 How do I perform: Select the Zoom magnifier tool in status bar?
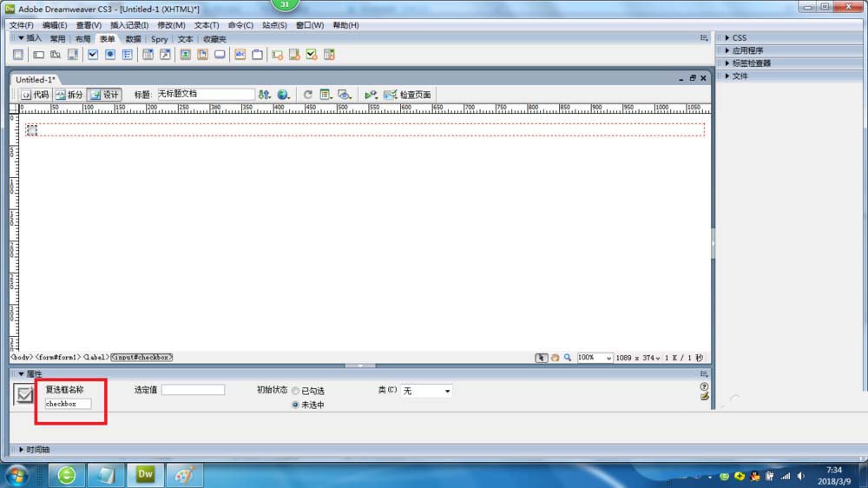pos(568,358)
